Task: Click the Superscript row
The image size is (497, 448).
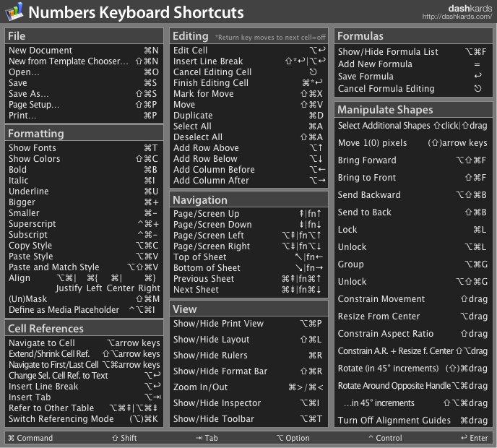Action: tap(84, 224)
